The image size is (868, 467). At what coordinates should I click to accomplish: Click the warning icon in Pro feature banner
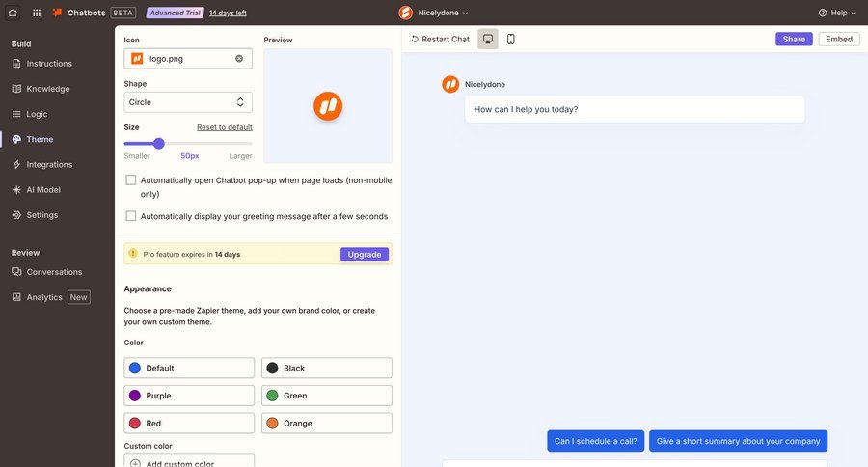click(133, 254)
